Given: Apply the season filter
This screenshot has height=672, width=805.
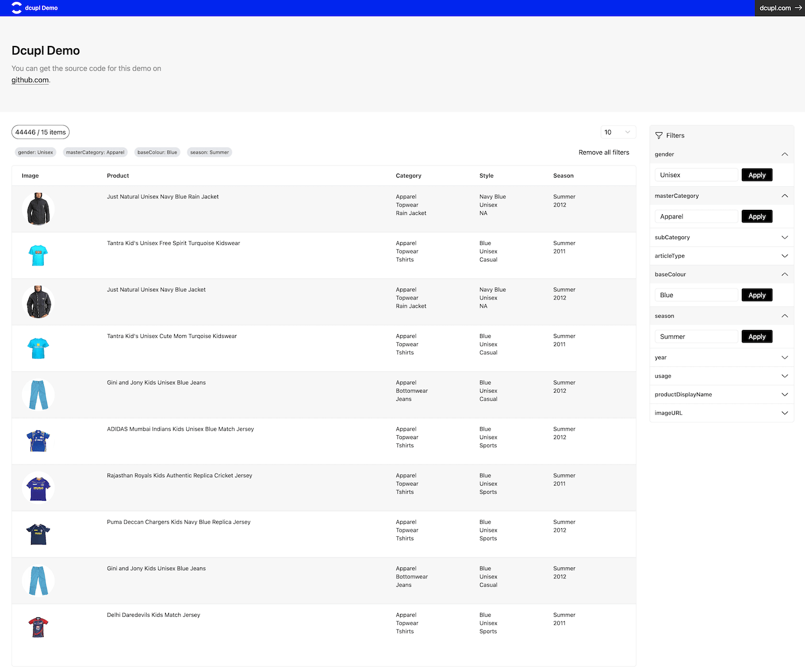Looking at the screenshot, I should tap(757, 337).
